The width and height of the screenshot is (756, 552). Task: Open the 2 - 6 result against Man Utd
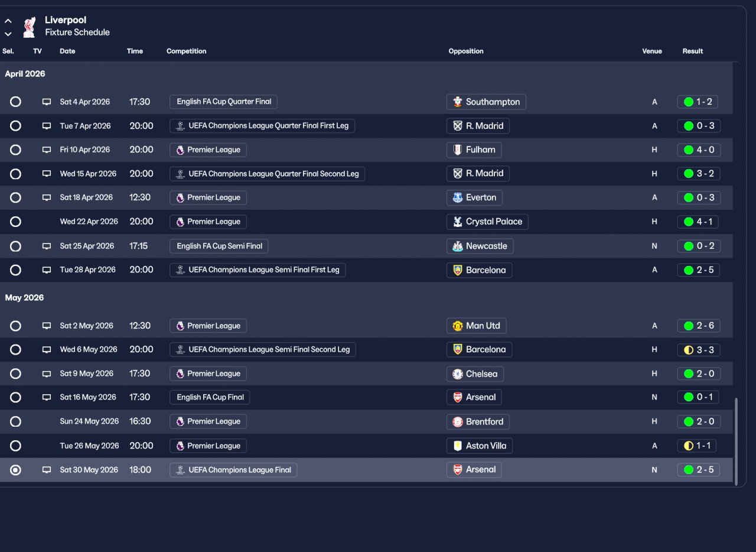pos(699,326)
